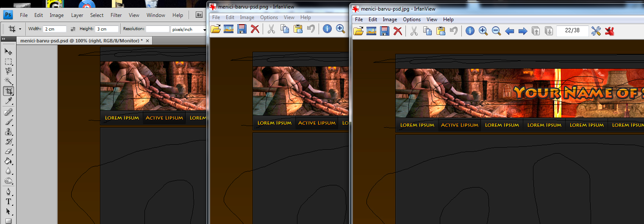This screenshot has height=224, width=644.
Task: Open Photoshop's View menu
Action: click(x=134, y=15)
